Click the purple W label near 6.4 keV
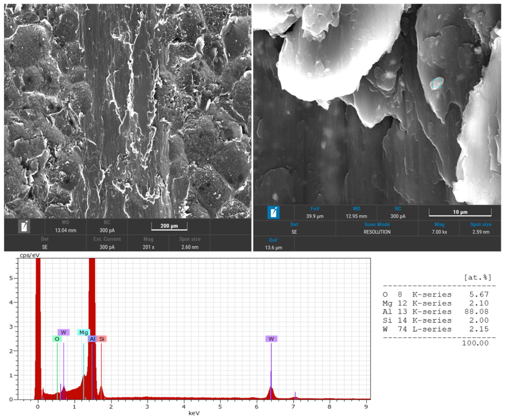Screen dimensions: 505x420 point(271,339)
